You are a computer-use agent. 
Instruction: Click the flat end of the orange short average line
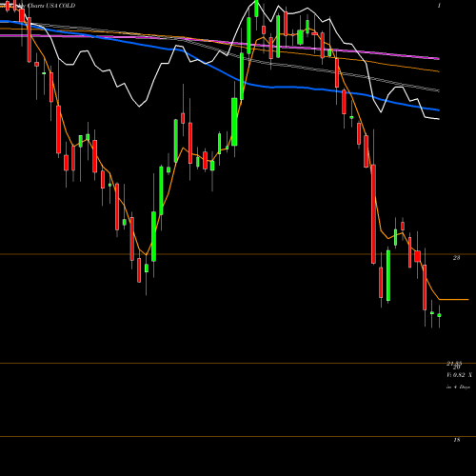pos(454,299)
